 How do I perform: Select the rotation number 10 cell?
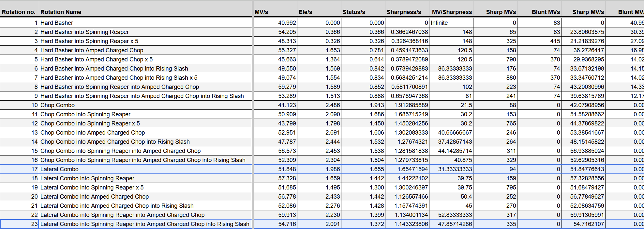pos(20,105)
